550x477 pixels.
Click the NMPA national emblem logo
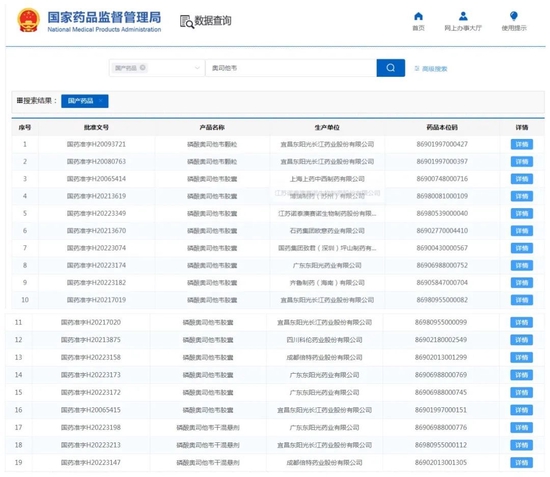28,20
